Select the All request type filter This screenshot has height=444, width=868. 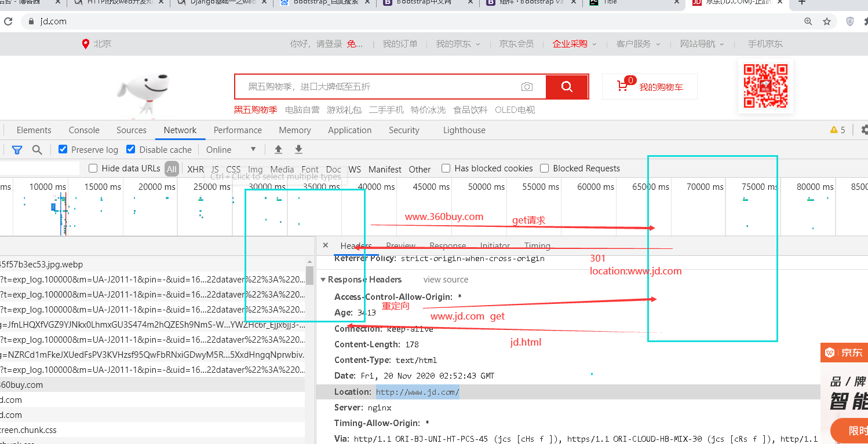[172, 169]
